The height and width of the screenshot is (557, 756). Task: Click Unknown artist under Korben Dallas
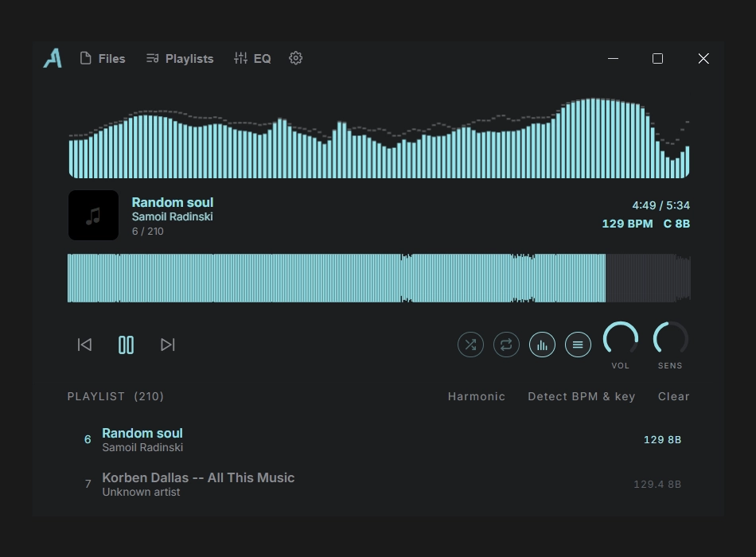tap(141, 492)
